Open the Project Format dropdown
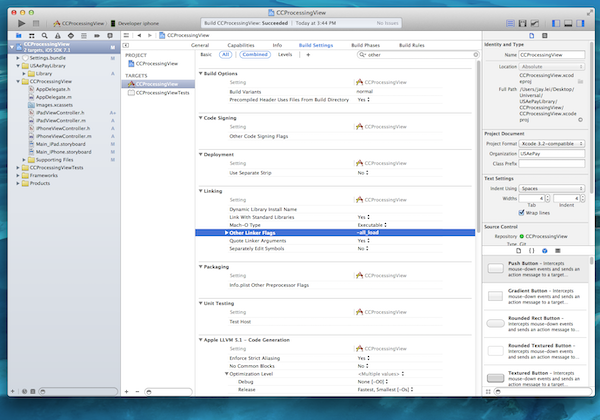Image resolution: width=600 pixels, height=420 pixels. tap(552, 143)
